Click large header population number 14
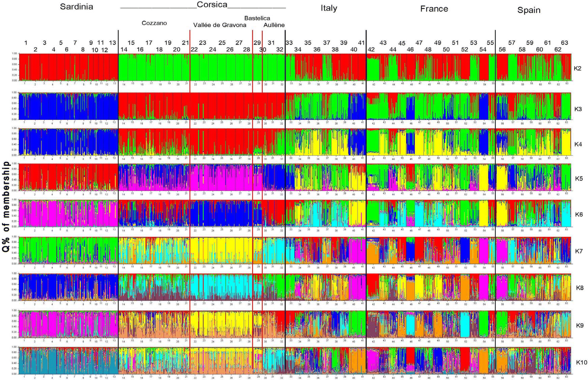Viewport: 588px width, 380px height. pos(124,49)
